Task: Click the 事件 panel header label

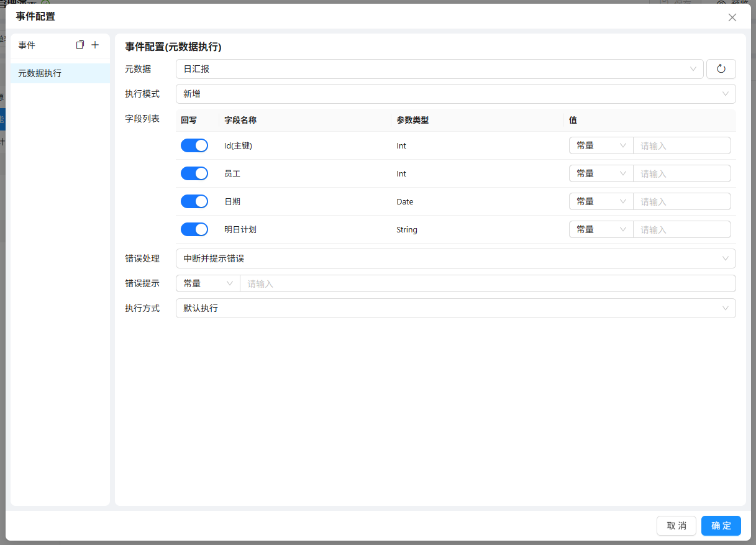Action: [x=27, y=45]
